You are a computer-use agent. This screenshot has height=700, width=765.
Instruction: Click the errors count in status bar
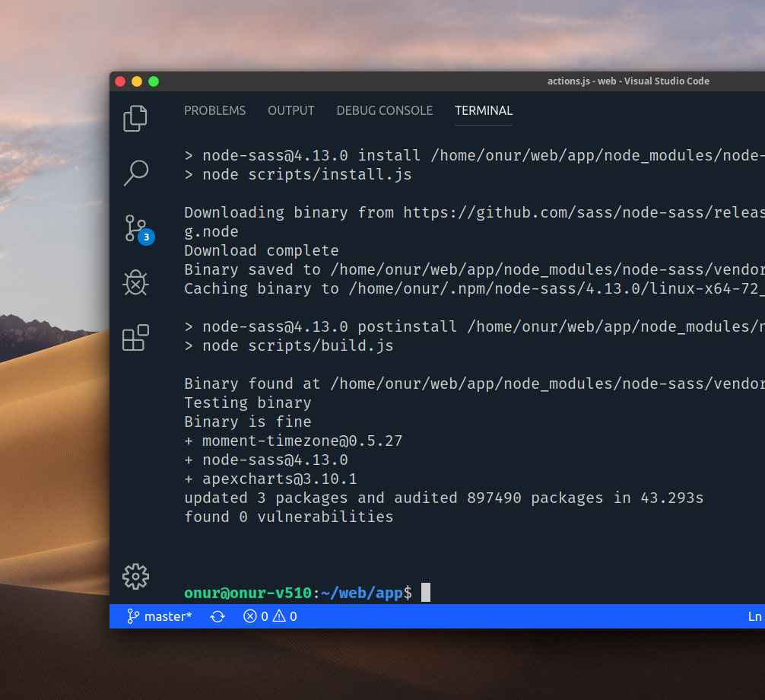coord(256,616)
